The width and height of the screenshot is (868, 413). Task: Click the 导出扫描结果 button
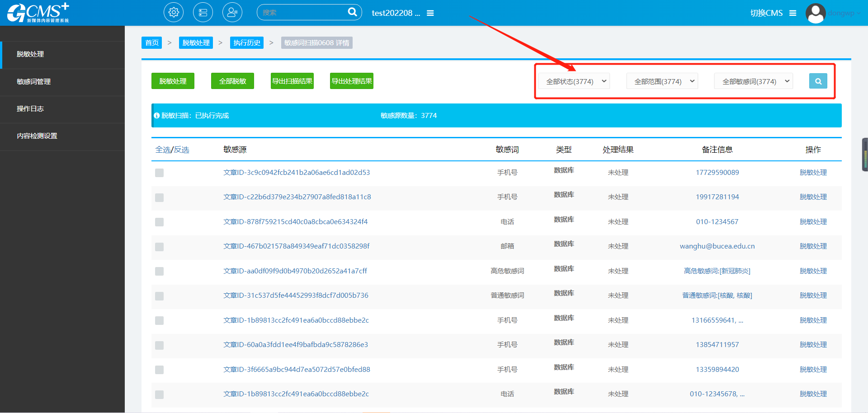tap(292, 81)
